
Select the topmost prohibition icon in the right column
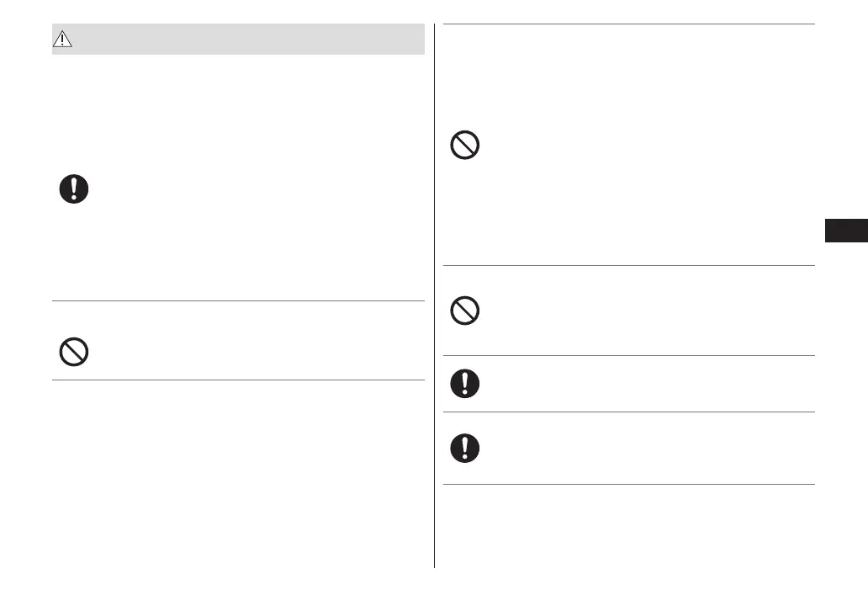465,146
